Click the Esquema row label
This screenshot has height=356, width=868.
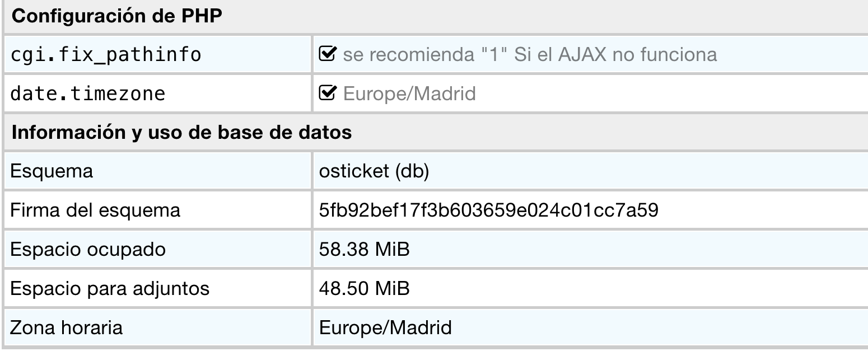[52, 172]
